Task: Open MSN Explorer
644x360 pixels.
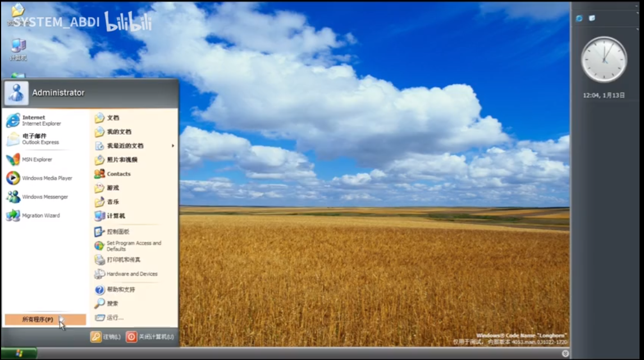Action: coord(36,160)
